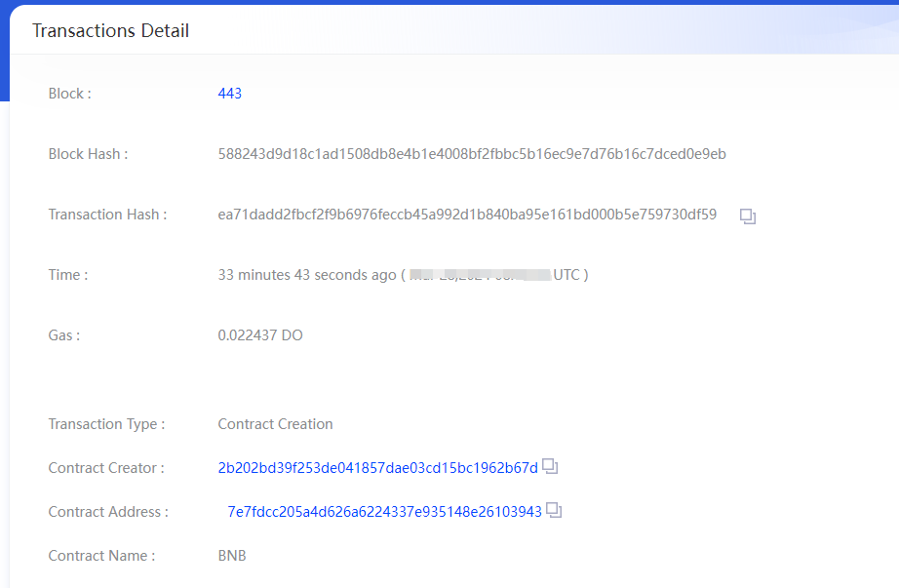Screen dimensions: 899x588
Task: Click the gas value 0.022437 DO
Action: point(260,335)
